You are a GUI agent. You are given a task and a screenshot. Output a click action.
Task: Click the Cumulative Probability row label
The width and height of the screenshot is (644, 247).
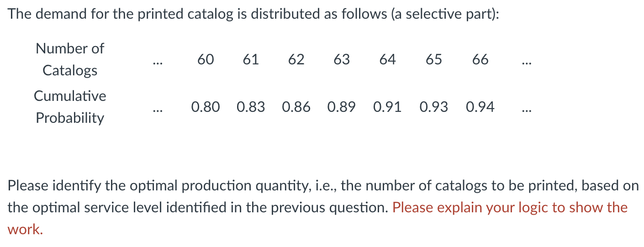pyautogui.click(x=70, y=107)
